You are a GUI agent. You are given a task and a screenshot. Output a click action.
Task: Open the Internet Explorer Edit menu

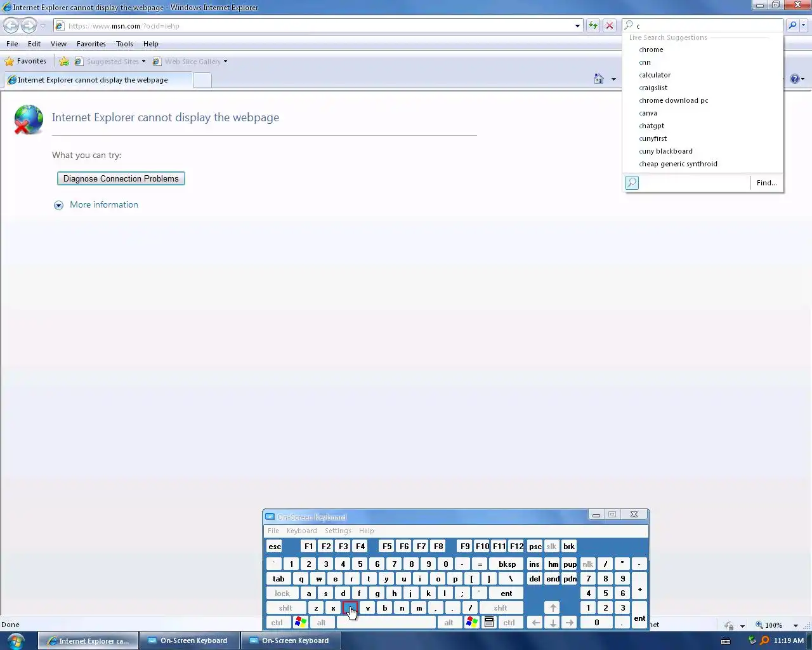(34, 44)
